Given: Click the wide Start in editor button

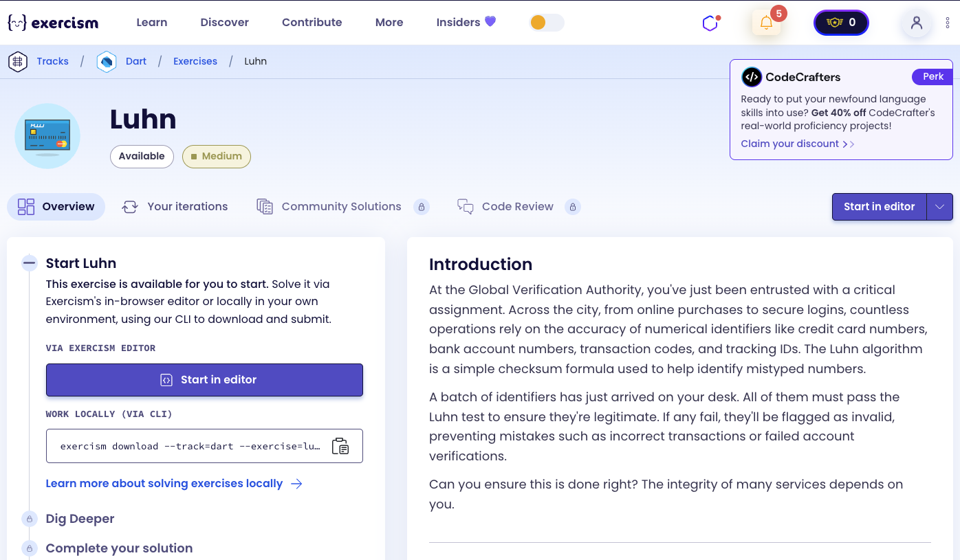Looking at the screenshot, I should pyautogui.click(x=204, y=380).
